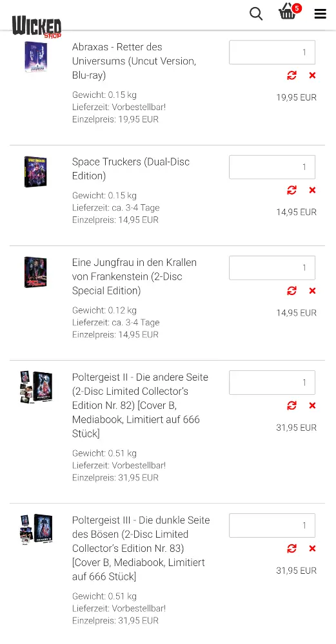336x644 pixels.
Task: Focus quantity field for Abraxas
Action: [x=272, y=52]
